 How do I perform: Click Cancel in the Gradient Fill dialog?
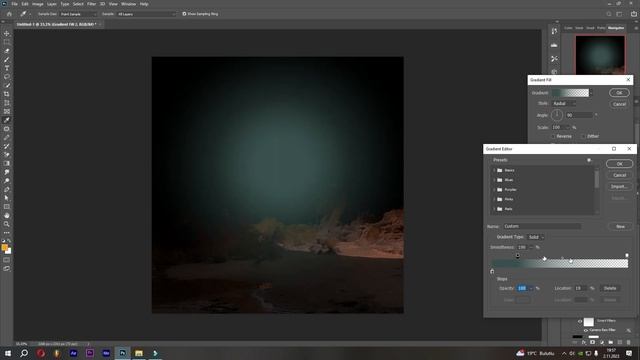619,104
